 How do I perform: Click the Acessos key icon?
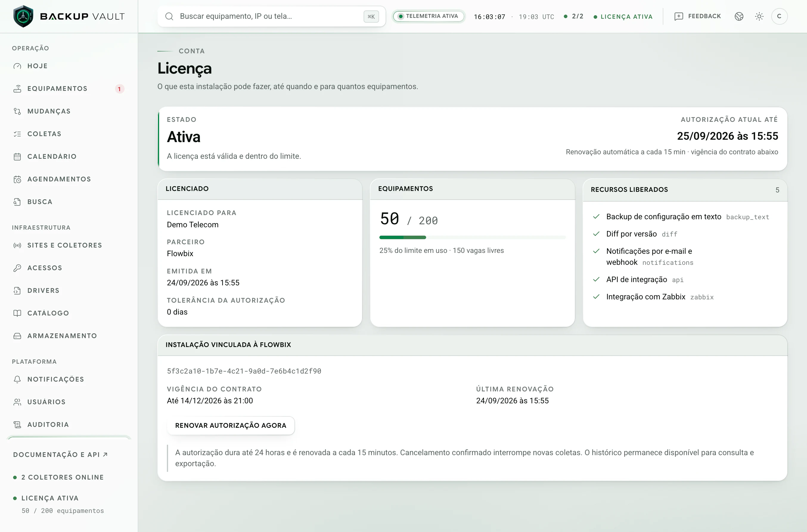[17, 268]
